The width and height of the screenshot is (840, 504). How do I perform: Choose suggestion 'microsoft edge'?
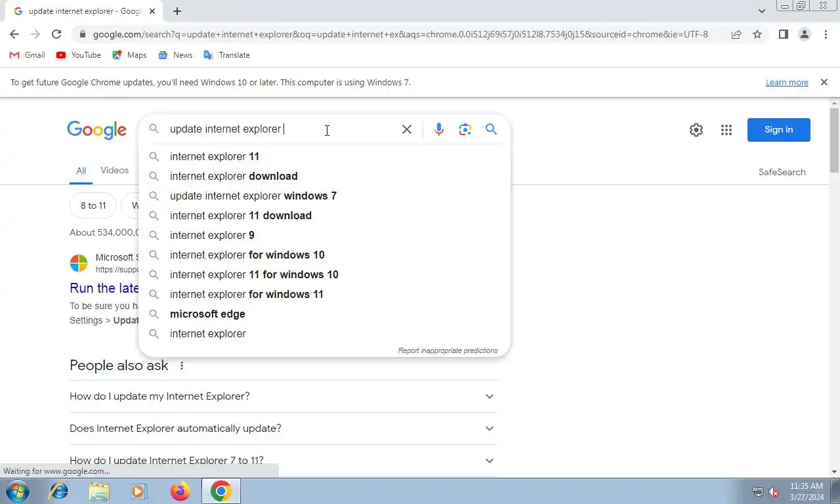[324, 314]
